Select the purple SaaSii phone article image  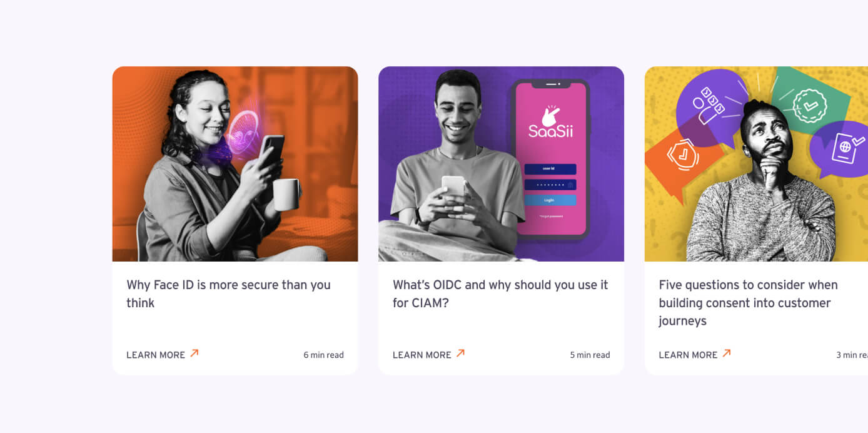click(501, 164)
